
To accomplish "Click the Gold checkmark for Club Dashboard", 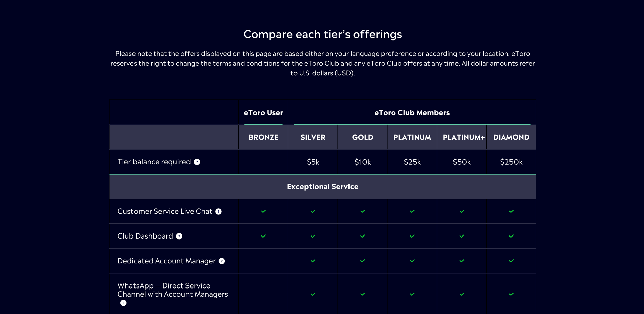I will pos(363,236).
